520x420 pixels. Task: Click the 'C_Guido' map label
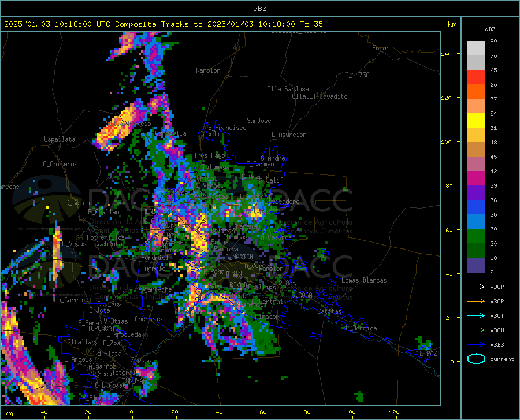pyautogui.click(x=77, y=203)
